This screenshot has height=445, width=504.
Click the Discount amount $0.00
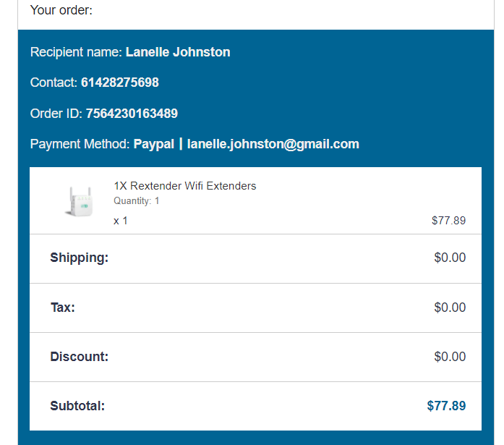coord(450,357)
